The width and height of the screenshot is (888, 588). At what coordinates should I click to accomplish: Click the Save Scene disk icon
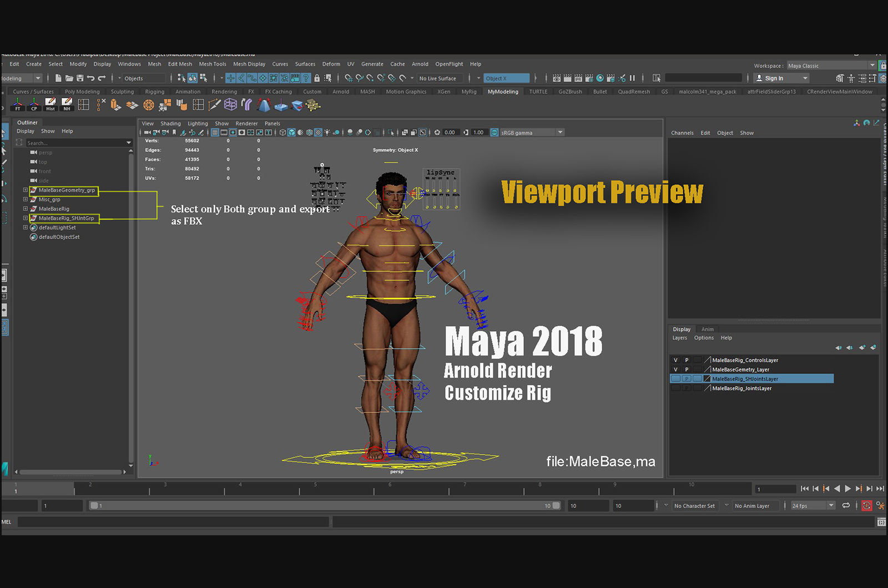point(80,78)
